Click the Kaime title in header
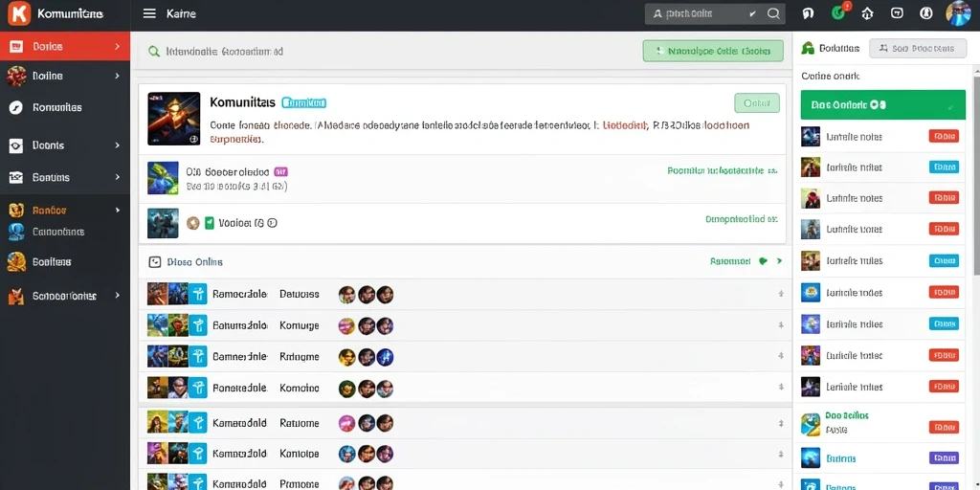The image size is (980, 490). pos(181,13)
